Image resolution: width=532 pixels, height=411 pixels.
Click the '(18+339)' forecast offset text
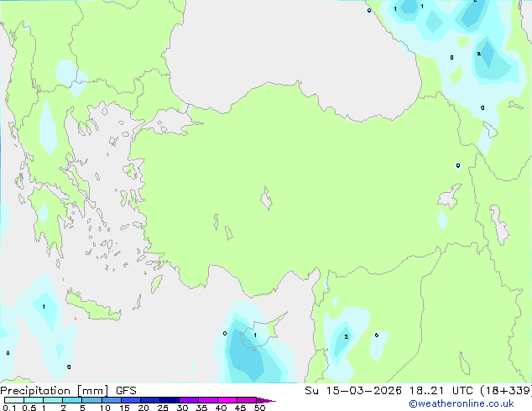[506, 391]
